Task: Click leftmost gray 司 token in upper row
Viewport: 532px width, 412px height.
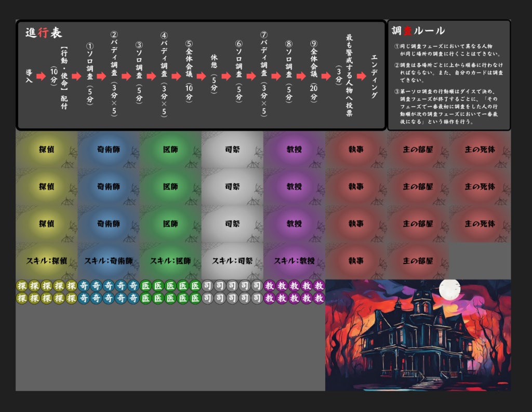Action: pos(208,286)
